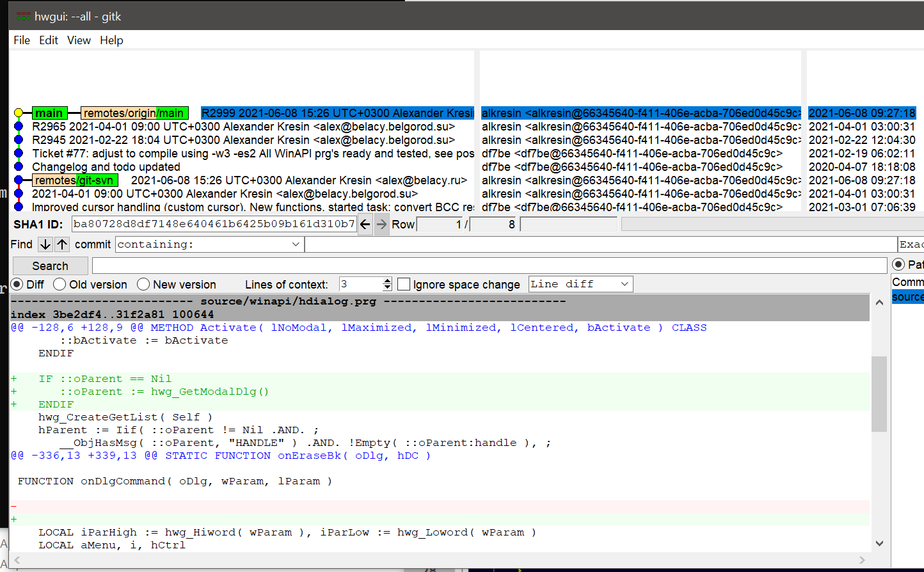Open the Line diff dropdown

(x=580, y=284)
